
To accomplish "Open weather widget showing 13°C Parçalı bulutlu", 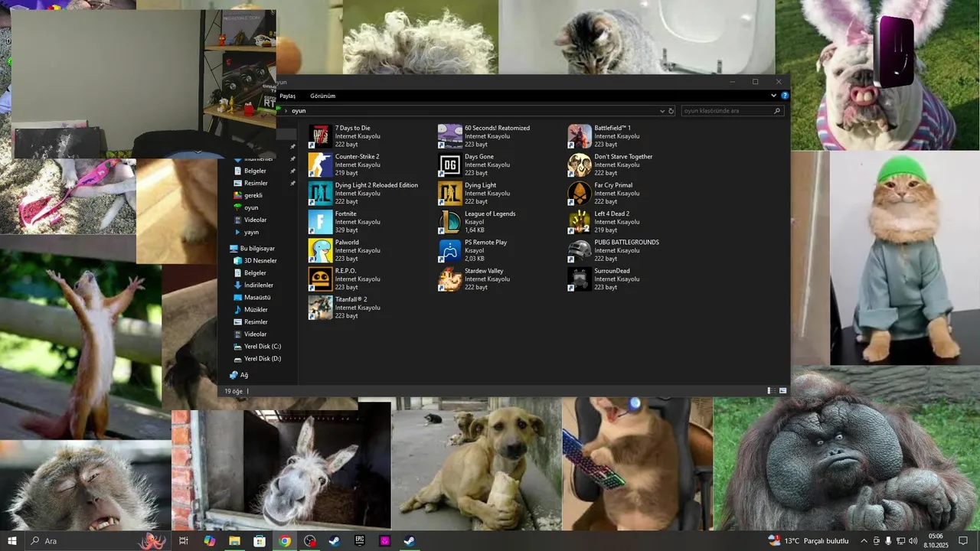I will pos(808,541).
